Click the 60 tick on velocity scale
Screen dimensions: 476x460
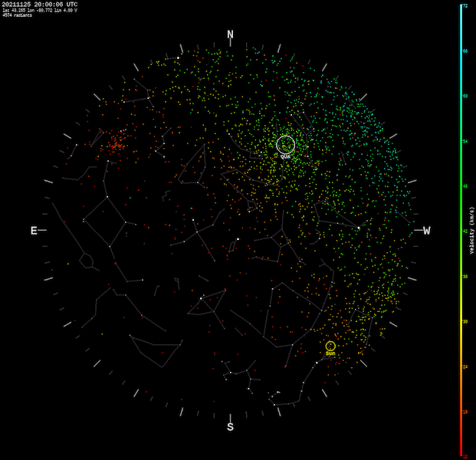[x=466, y=96]
